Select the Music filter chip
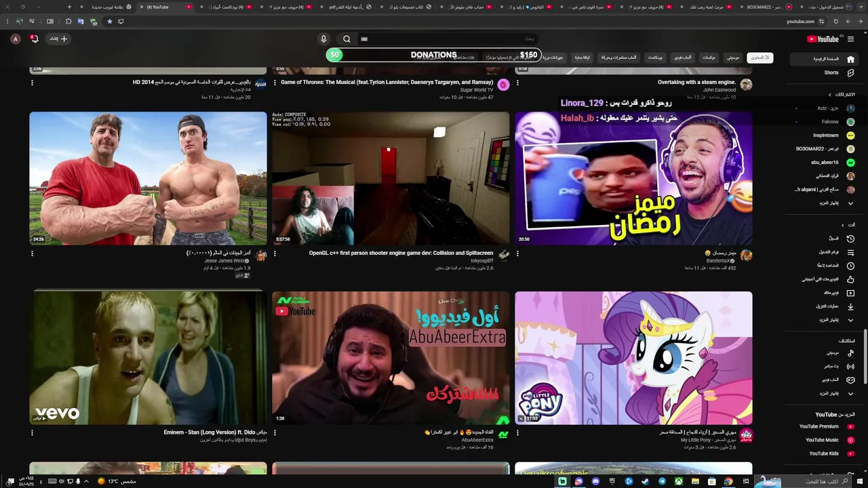868x488 pixels. [x=733, y=58]
